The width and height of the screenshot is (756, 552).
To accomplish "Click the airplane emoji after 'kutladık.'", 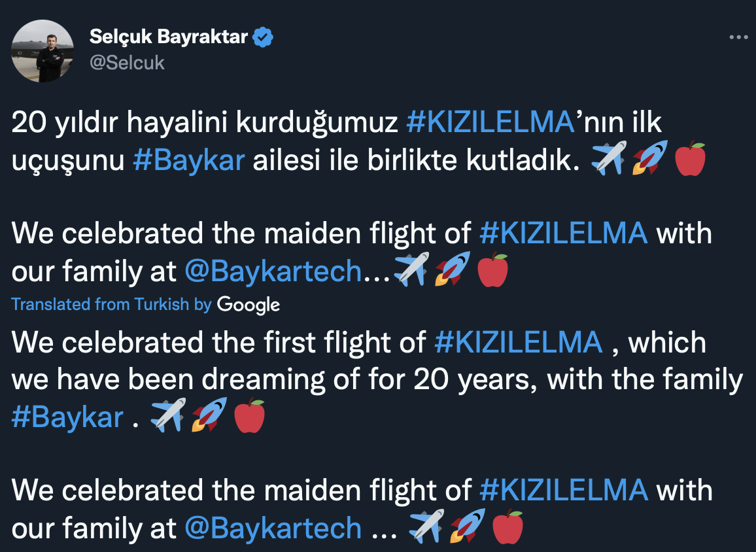I will click(608, 159).
